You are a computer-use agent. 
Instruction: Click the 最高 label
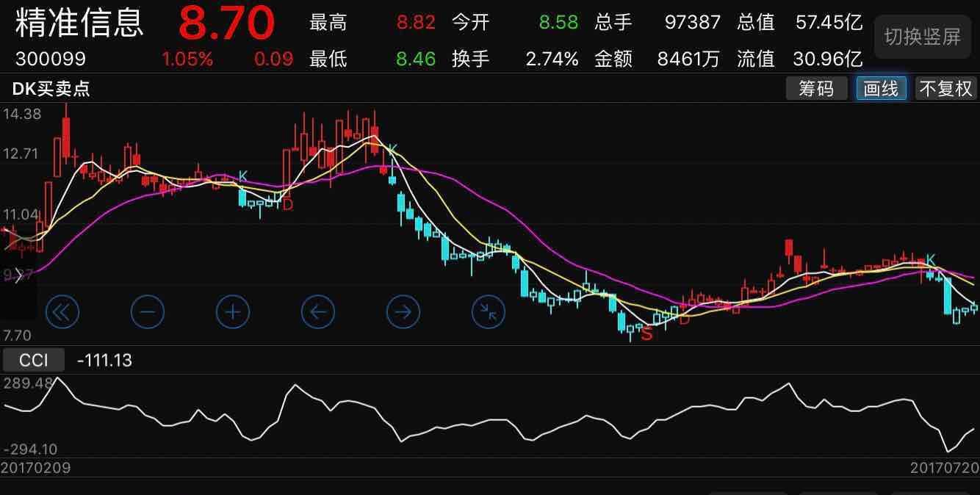[328, 22]
